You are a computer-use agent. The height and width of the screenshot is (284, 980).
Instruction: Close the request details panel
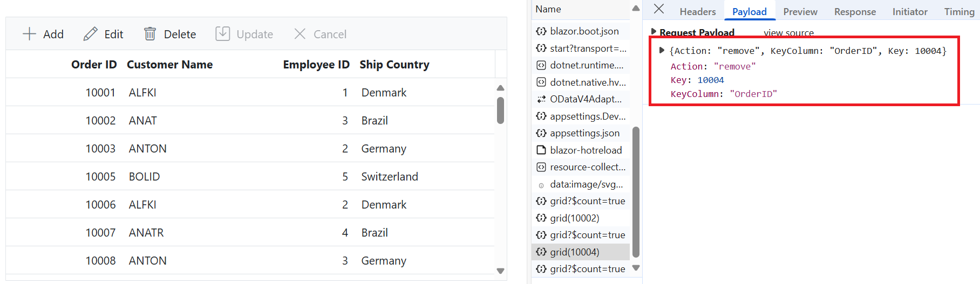point(659,9)
